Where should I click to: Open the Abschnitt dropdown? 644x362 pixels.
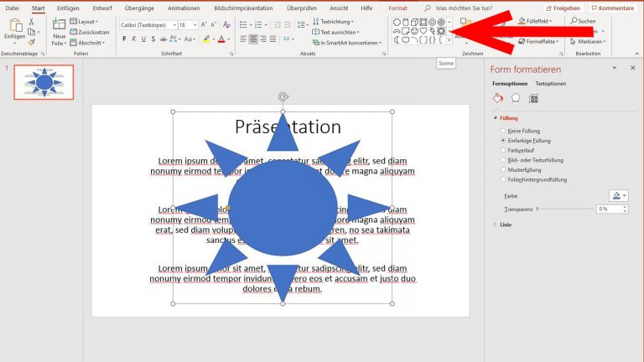click(x=87, y=43)
